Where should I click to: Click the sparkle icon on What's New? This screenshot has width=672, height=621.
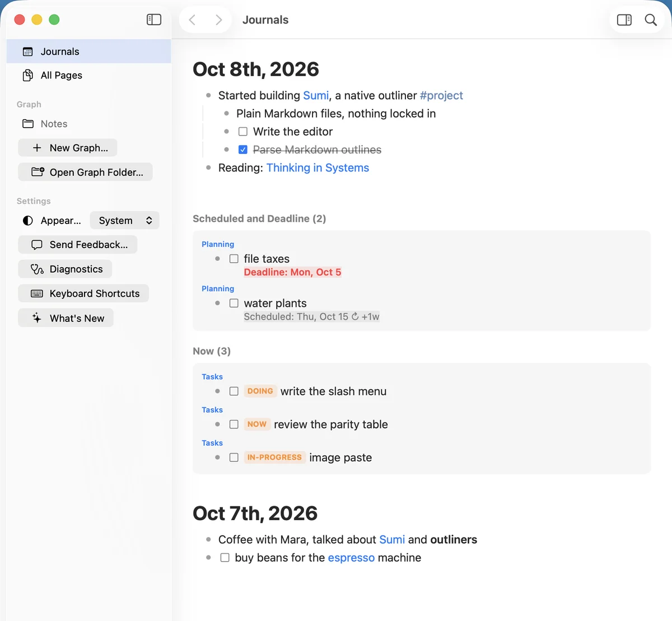[37, 318]
